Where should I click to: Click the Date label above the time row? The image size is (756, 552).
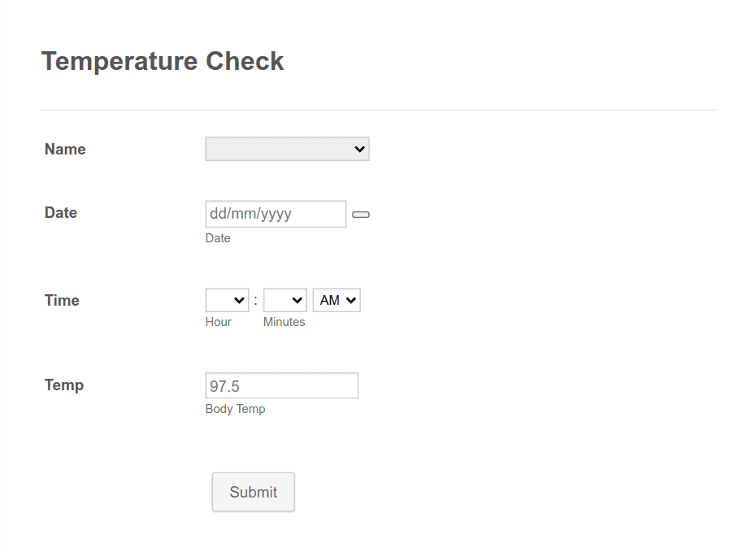tap(60, 212)
